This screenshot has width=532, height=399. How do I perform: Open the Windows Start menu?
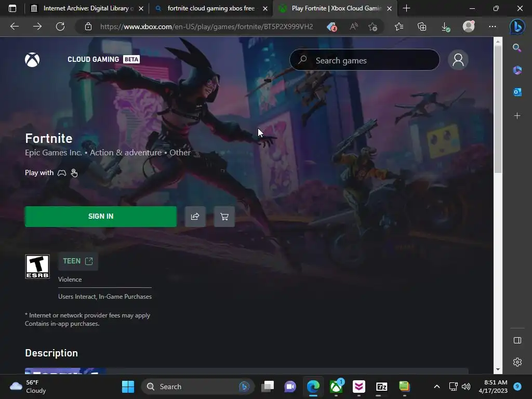(x=128, y=387)
